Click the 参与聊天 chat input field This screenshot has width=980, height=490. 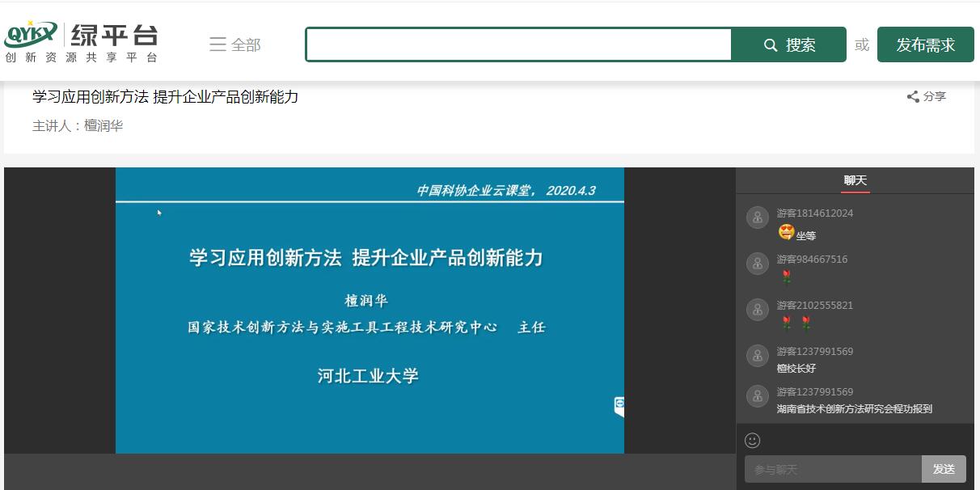click(833, 469)
